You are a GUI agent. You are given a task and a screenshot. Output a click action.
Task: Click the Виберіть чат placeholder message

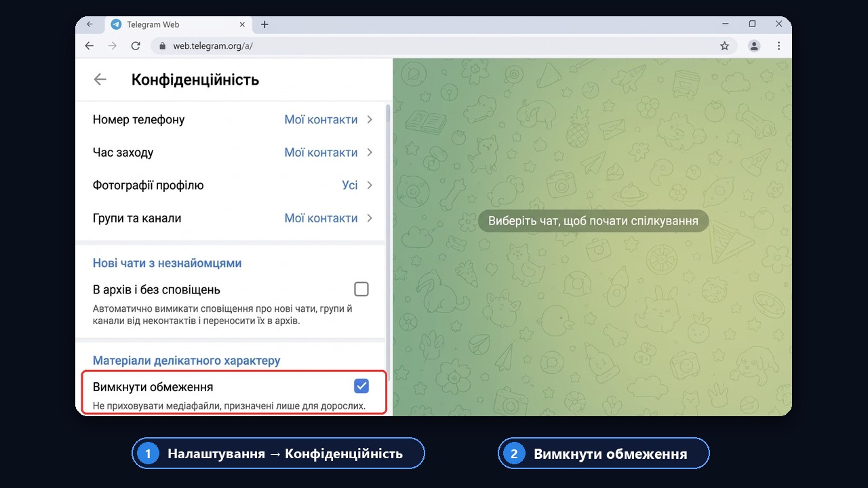tap(593, 221)
